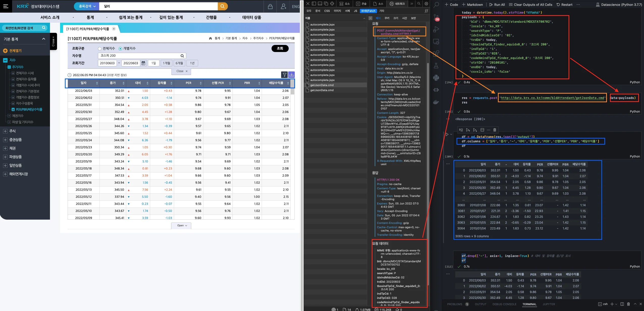This screenshot has height=311, width=644.
Task: Click the devtools settings gear icon
Action: 426,4
